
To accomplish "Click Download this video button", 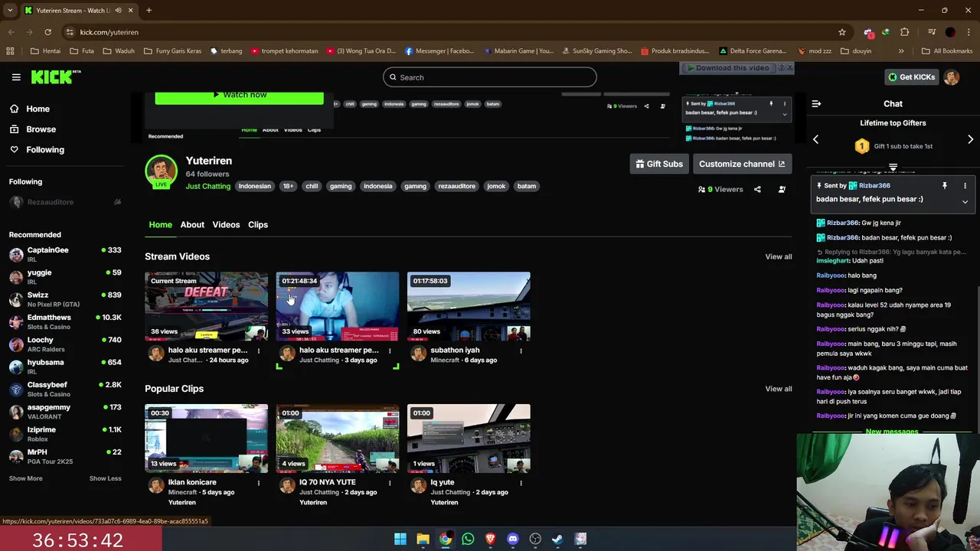I will pyautogui.click(x=728, y=68).
